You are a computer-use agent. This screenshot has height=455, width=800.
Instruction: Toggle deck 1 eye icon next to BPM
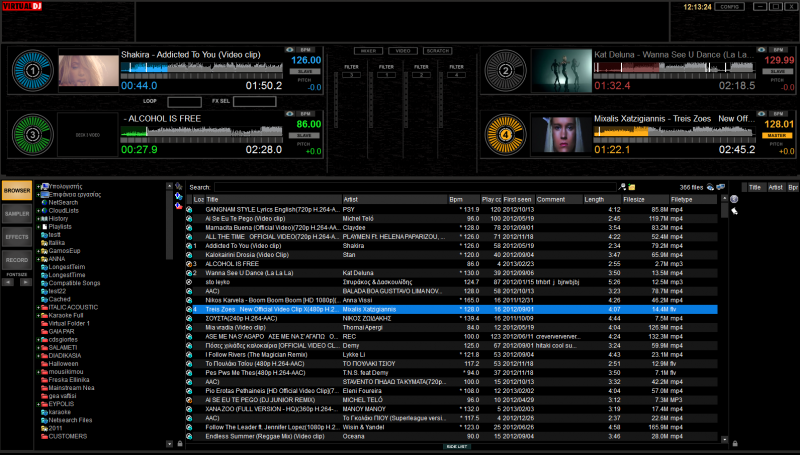(x=290, y=50)
